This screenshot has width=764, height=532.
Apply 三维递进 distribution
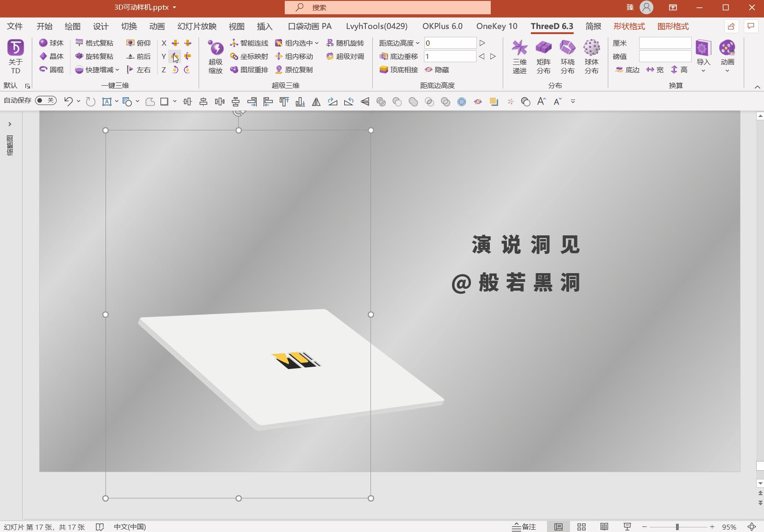tap(519, 56)
